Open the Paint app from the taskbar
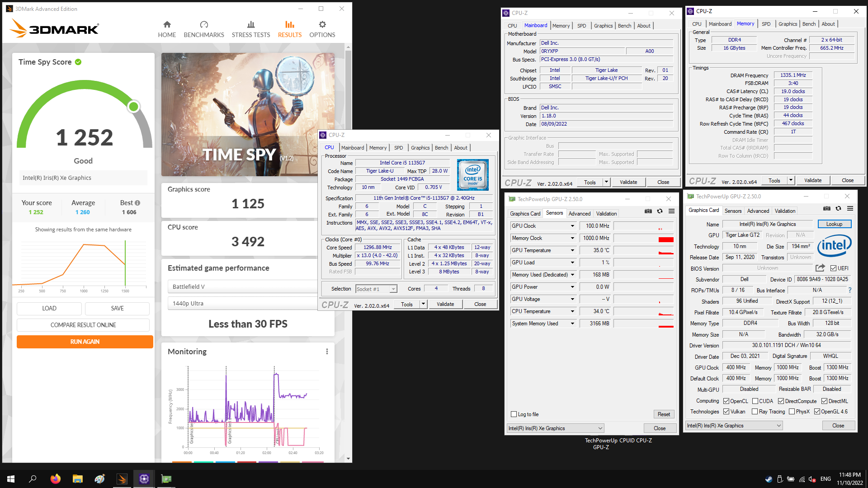 99,479
